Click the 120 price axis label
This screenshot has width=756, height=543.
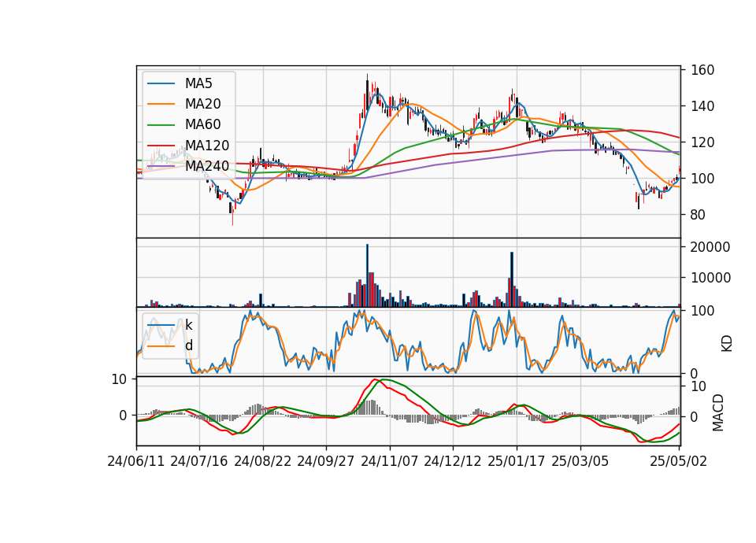[702, 142]
